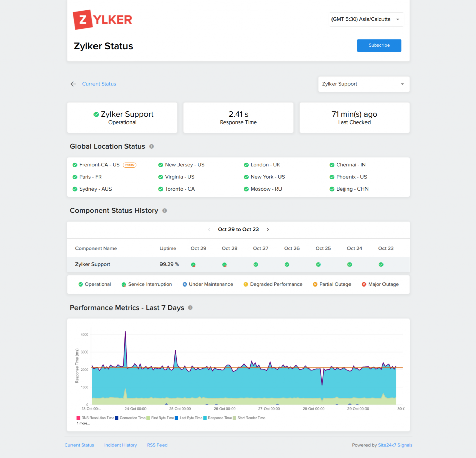Go to previous date range chevron
The height and width of the screenshot is (458, 476).
pyautogui.click(x=209, y=230)
